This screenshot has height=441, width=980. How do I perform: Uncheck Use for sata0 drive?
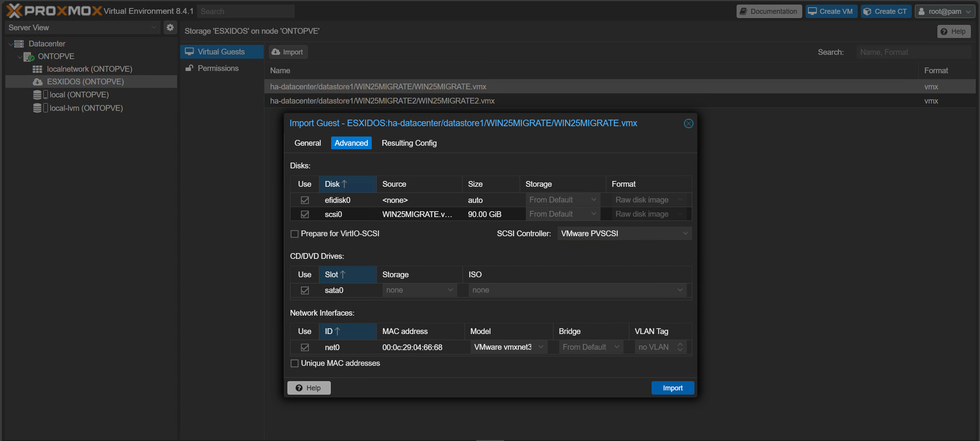(x=305, y=290)
